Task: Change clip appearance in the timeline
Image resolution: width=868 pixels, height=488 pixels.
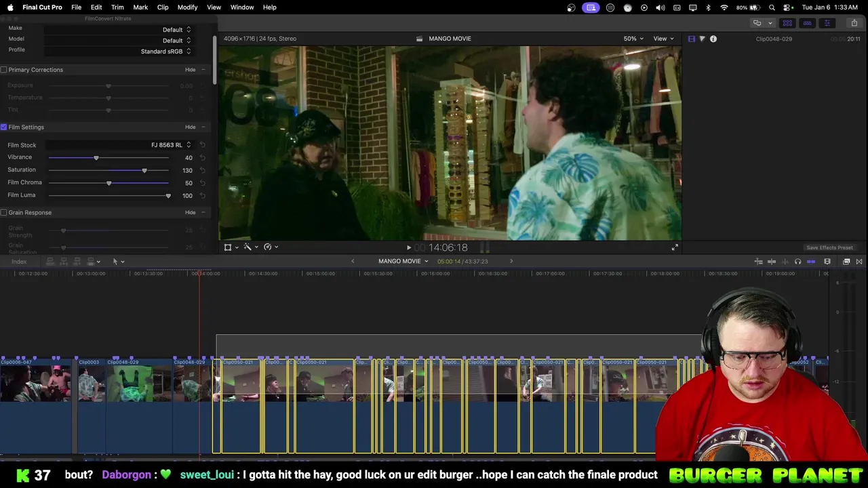Action: (827, 262)
